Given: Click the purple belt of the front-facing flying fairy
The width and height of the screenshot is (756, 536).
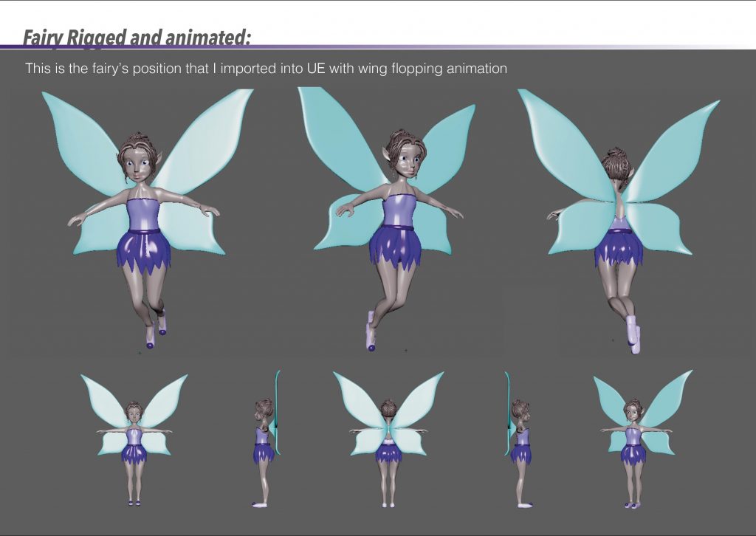Looking at the screenshot, I should click(145, 232).
